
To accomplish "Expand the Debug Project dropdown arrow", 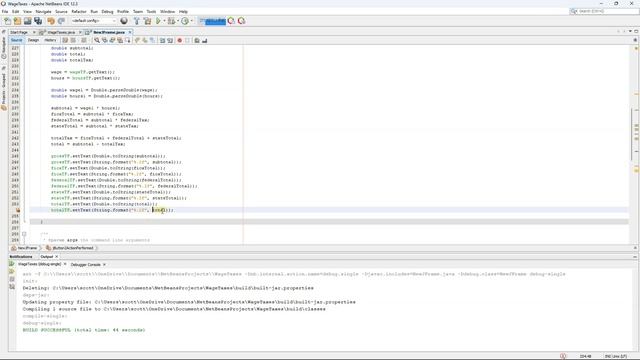I will (x=178, y=21).
